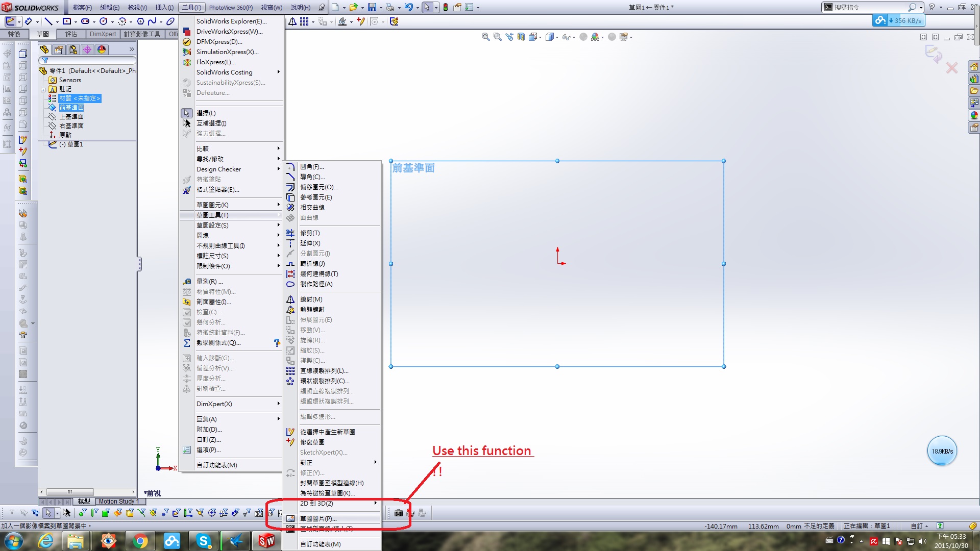Select the Line sketch tool icon
Image resolution: width=980 pixels, height=551 pixels.
pos(48,21)
